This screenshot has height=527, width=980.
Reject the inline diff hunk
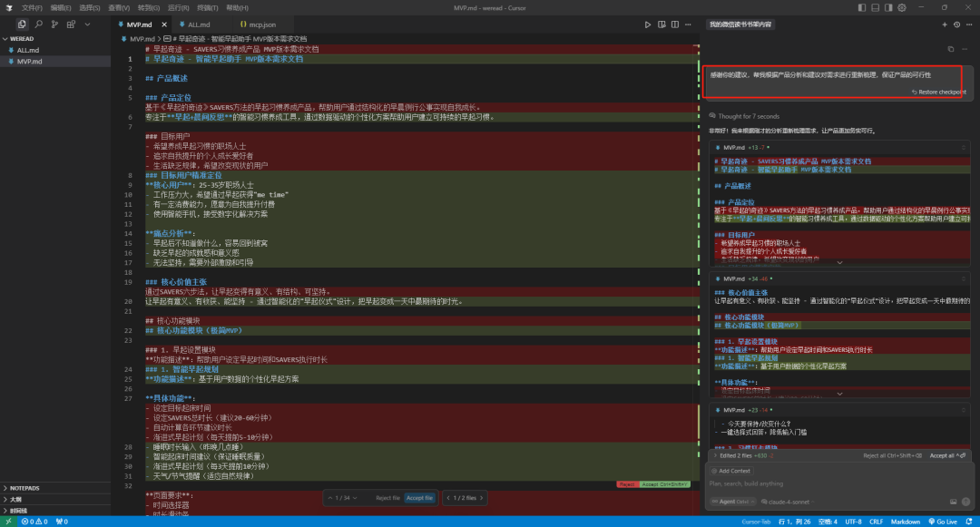pos(627,484)
